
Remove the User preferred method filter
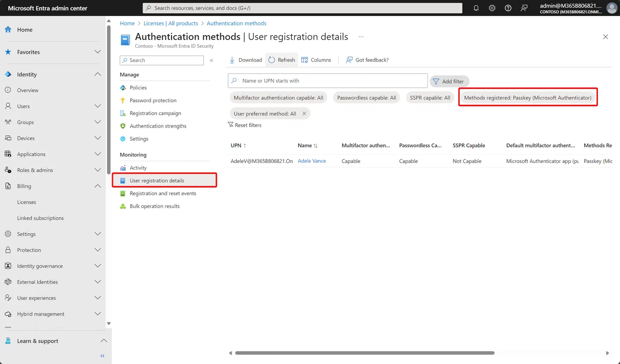[304, 113]
